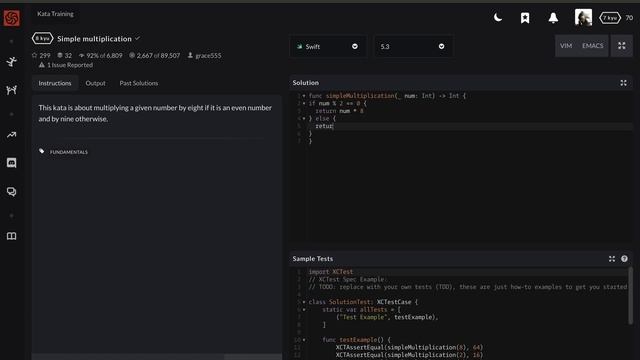Click the 'return num * 8' code line

pyautogui.click(x=339, y=111)
